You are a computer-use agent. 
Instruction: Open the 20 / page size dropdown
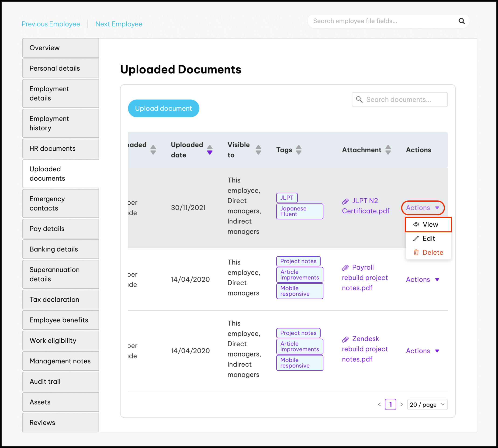427,404
